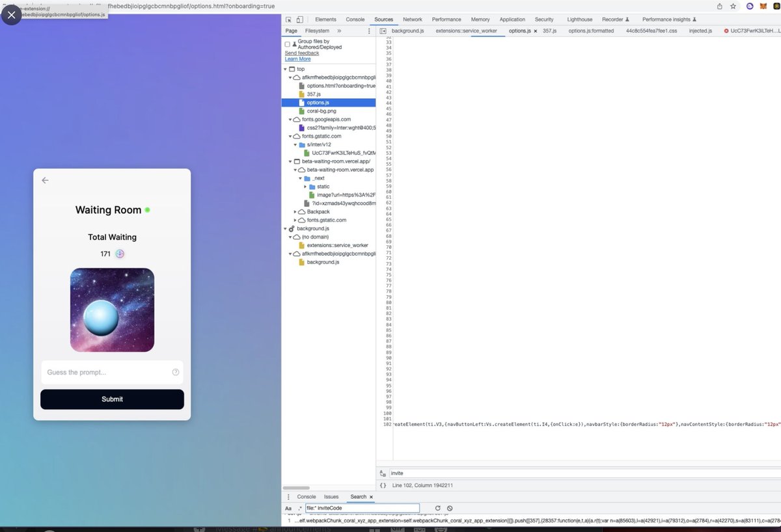Close the options.js editor tab

coord(535,31)
